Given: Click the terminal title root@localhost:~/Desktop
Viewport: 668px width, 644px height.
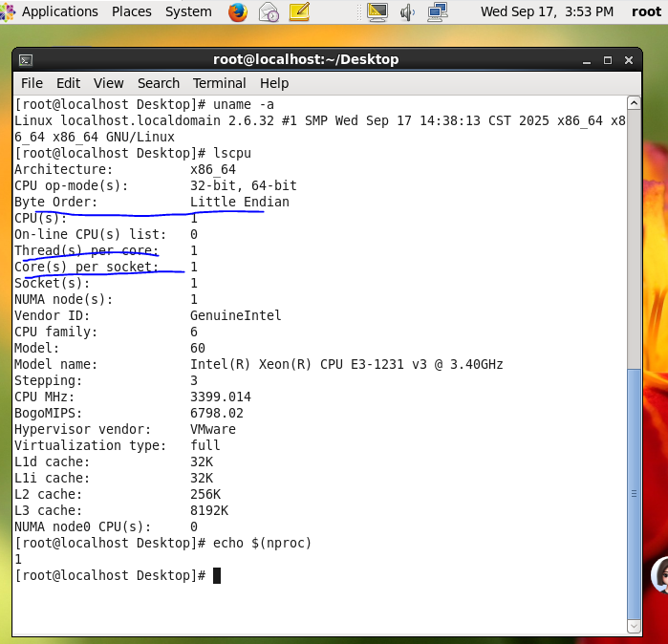Looking at the screenshot, I should click(x=306, y=59).
